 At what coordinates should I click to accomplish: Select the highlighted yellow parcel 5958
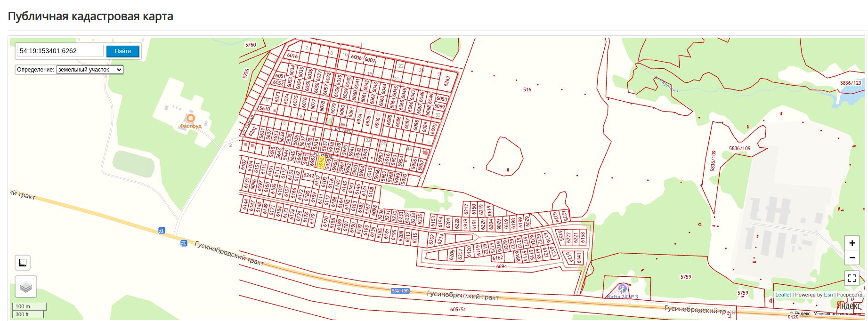[x=321, y=163]
